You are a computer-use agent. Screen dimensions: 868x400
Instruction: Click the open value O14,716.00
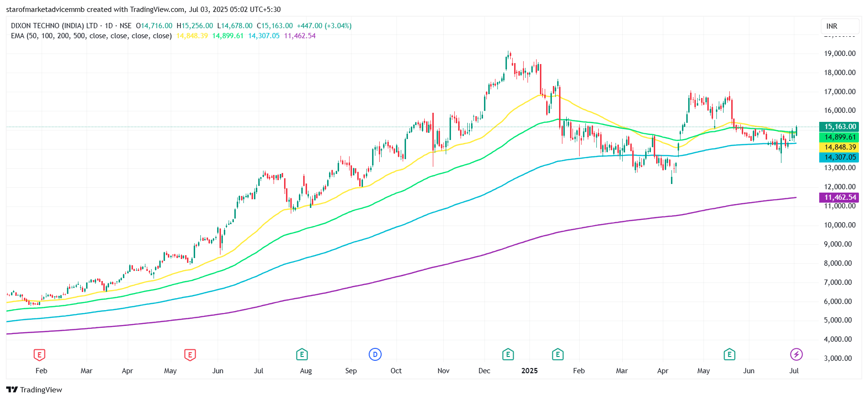point(154,26)
